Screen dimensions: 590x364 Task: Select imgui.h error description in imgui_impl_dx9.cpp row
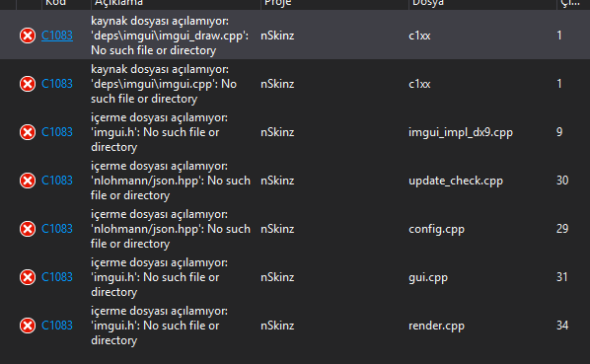tap(159, 132)
